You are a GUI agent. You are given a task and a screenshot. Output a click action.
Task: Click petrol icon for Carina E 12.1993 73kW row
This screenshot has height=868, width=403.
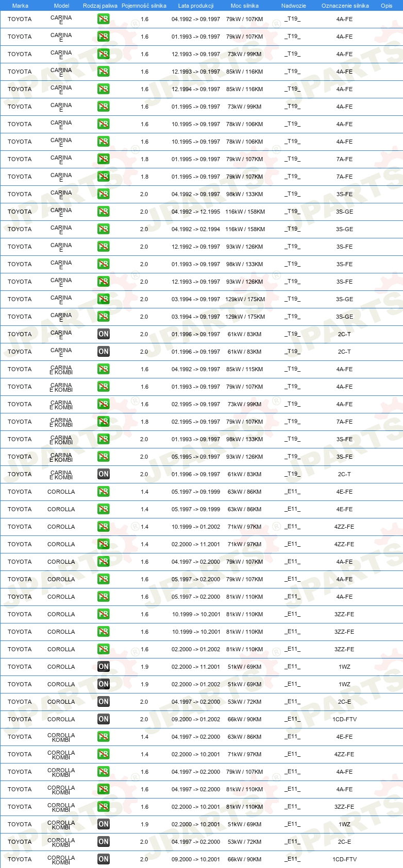click(x=104, y=54)
